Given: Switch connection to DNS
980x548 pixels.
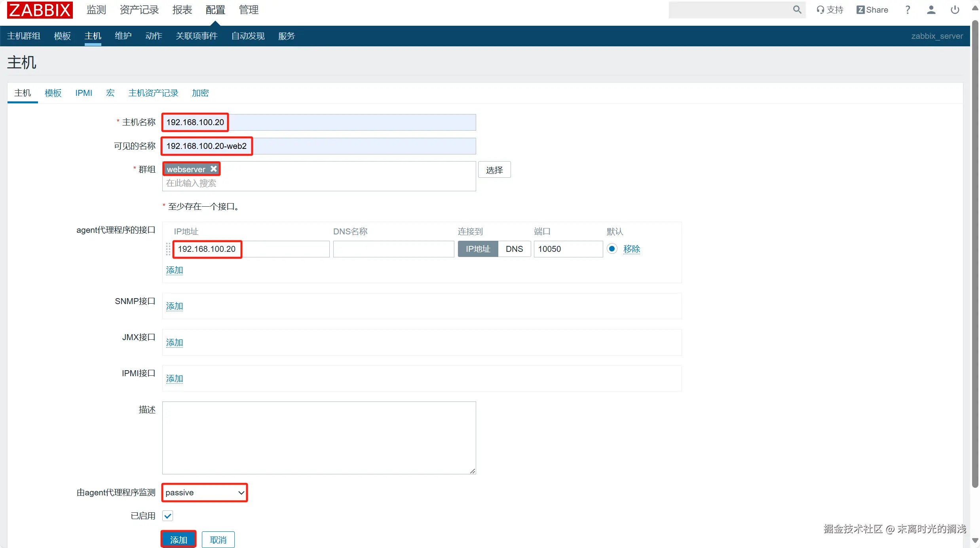Looking at the screenshot, I should point(514,249).
